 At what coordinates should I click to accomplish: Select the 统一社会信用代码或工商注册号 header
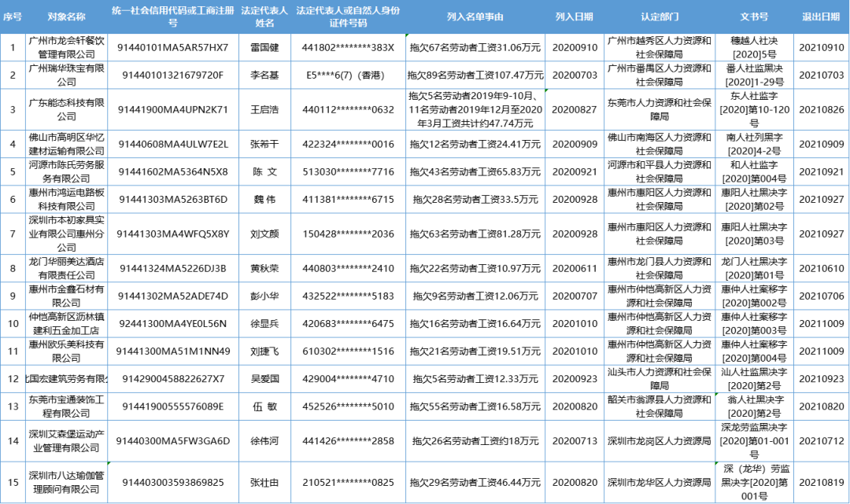[173, 17]
